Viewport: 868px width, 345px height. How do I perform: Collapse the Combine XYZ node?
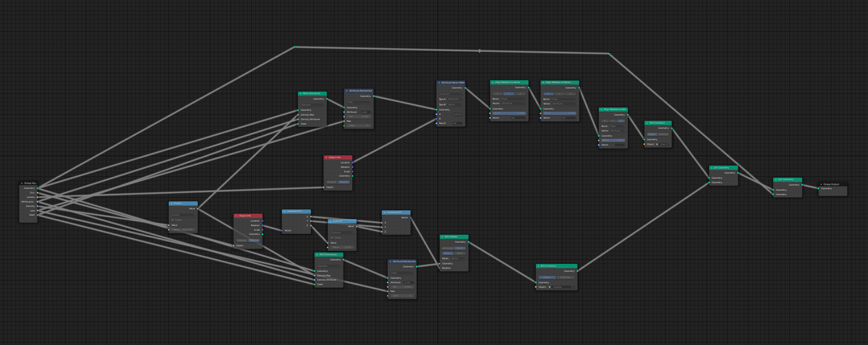pos(384,212)
